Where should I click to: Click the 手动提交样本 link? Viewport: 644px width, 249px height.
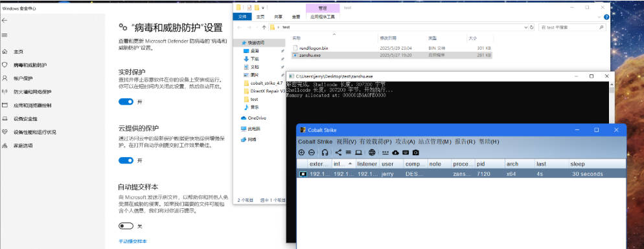coord(133,241)
